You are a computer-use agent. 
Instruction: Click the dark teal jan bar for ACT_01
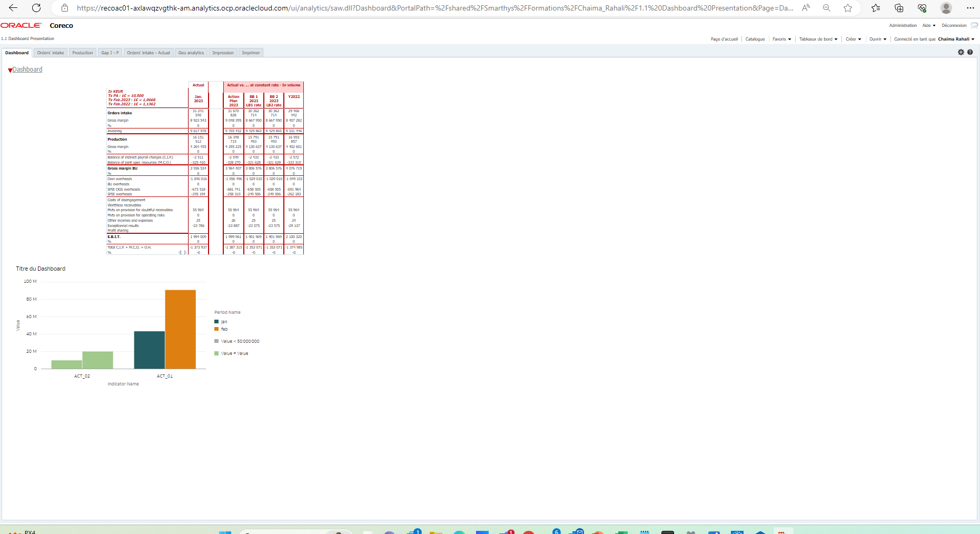(150, 350)
